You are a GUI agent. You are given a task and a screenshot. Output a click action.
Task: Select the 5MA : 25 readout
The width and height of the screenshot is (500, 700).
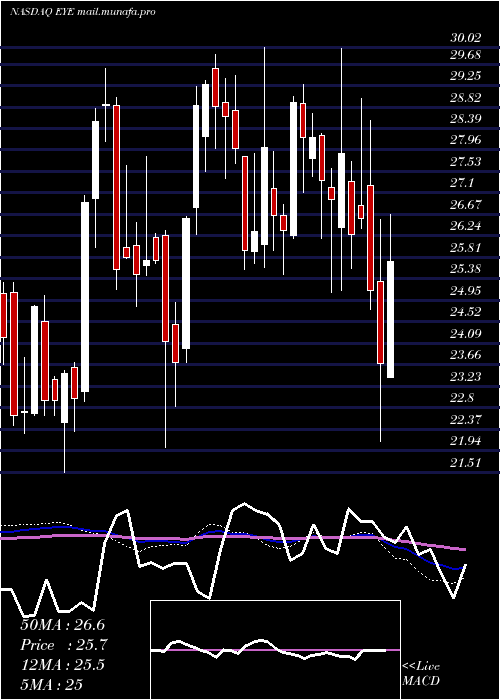click(x=52, y=684)
